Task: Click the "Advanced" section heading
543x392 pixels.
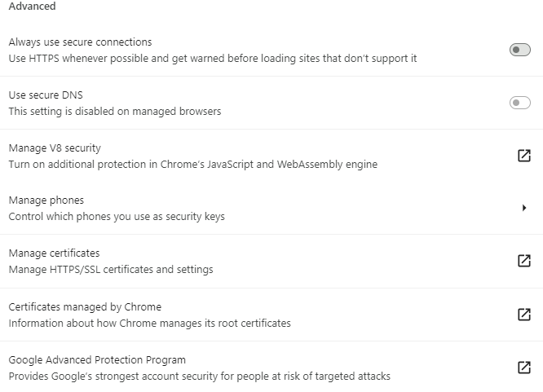Action: 32,7
